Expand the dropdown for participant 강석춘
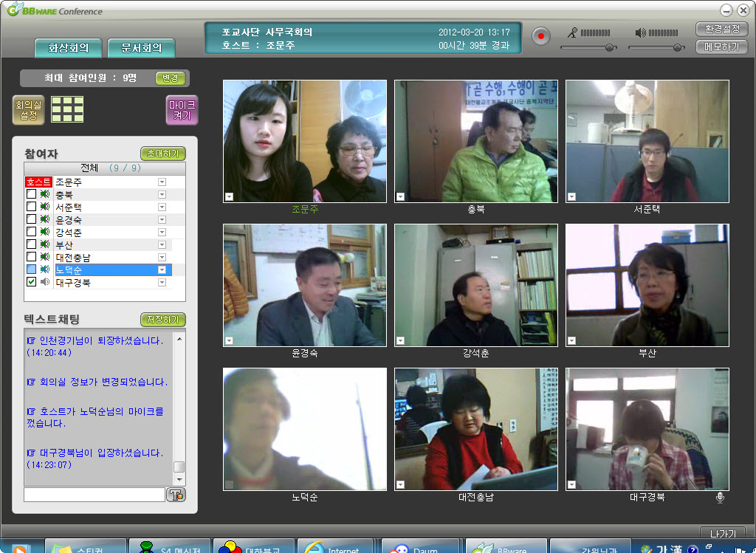 [x=162, y=233]
